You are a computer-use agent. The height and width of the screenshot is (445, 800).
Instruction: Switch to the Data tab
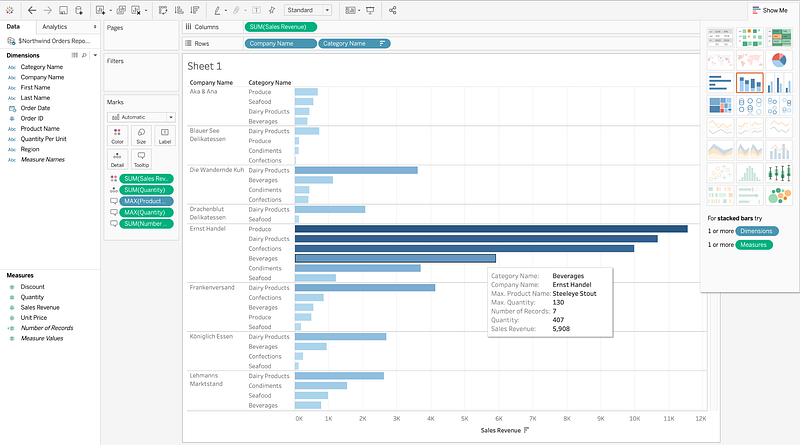tap(13, 26)
